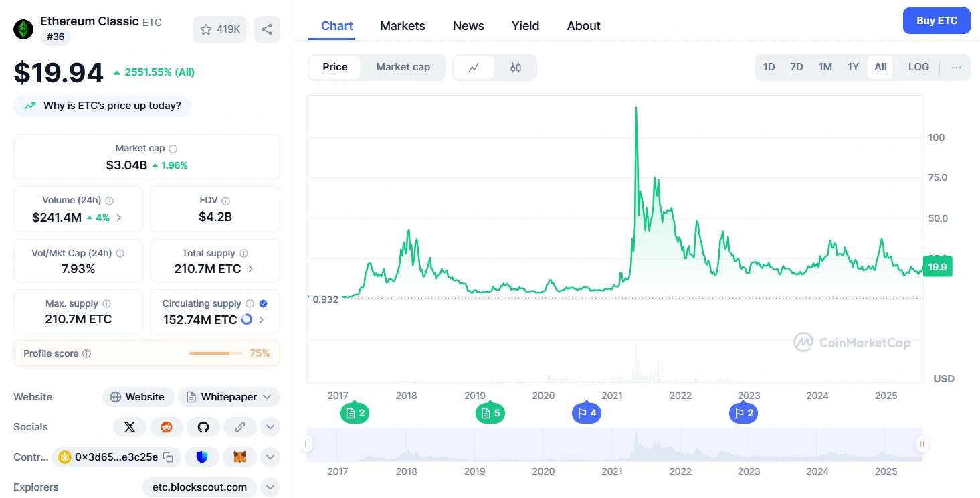Viewport: 980px width, 498px height.
Task: Click Market cap info icon
Action: click(173, 149)
